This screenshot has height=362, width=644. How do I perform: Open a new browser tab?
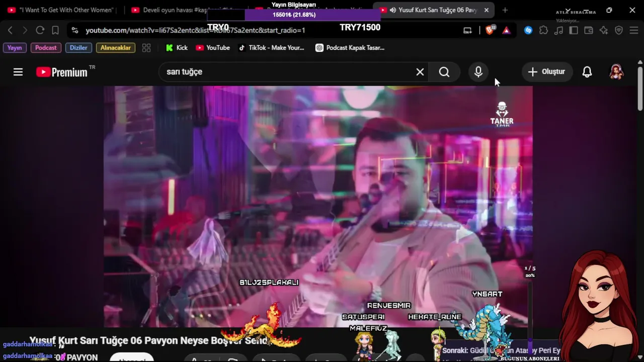tap(505, 10)
